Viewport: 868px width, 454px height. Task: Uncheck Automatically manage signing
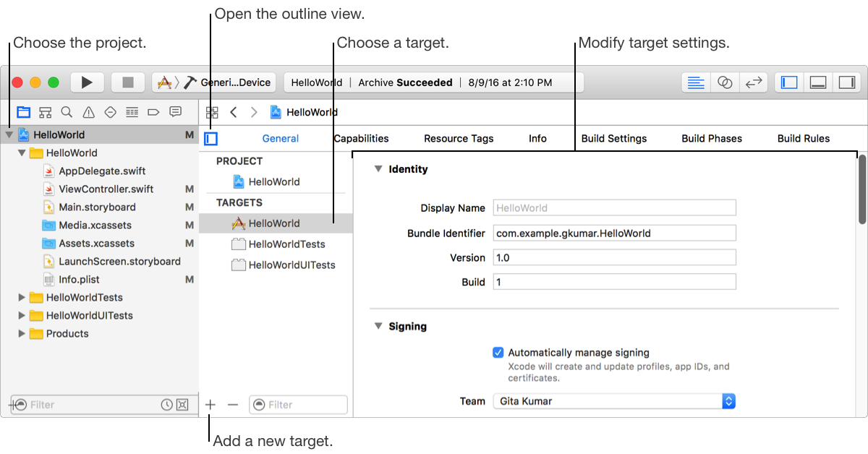(498, 353)
